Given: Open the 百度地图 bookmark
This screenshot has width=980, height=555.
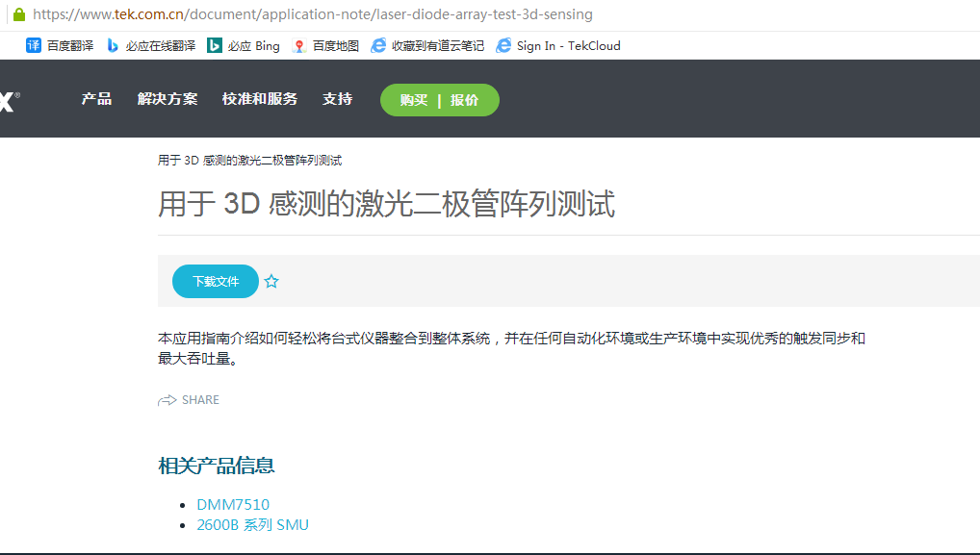Looking at the screenshot, I should (x=325, y=45).
